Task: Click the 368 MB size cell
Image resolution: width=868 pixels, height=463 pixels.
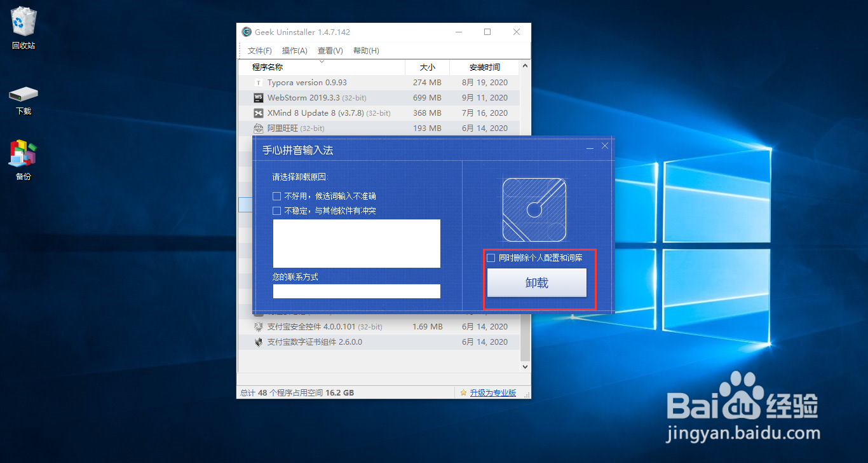Action: tap(427, 113)
